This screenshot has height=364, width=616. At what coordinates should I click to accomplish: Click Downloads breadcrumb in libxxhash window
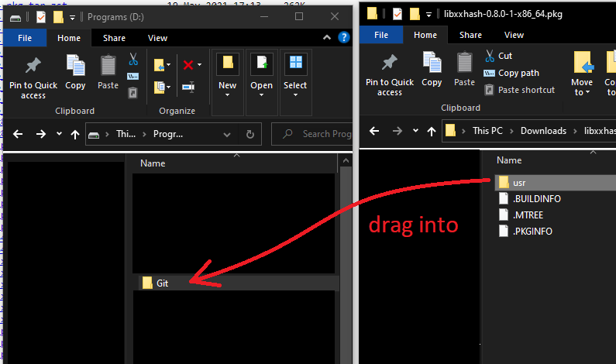coord(543,131)
